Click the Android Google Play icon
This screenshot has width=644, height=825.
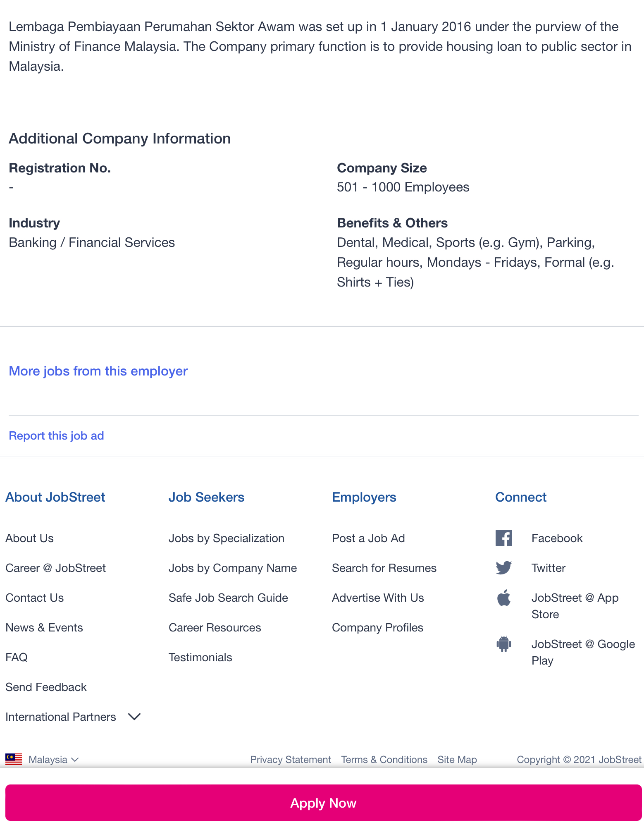click(503, 644)
